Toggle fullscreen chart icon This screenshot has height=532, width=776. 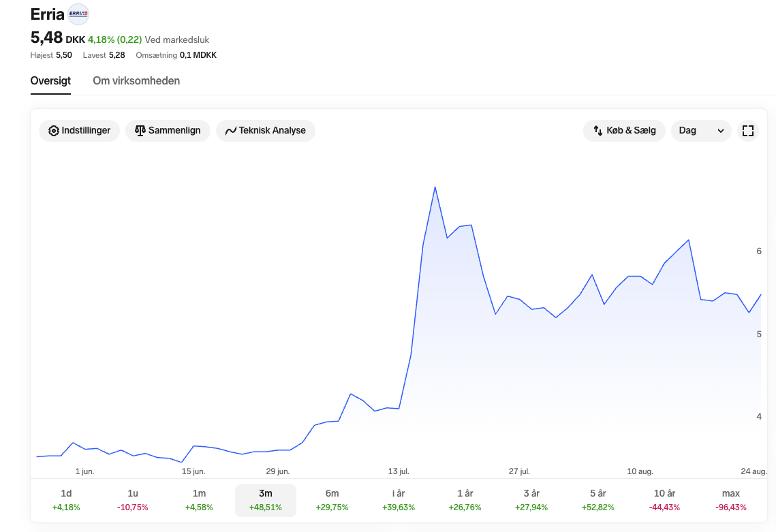click(x=748, y=131)
